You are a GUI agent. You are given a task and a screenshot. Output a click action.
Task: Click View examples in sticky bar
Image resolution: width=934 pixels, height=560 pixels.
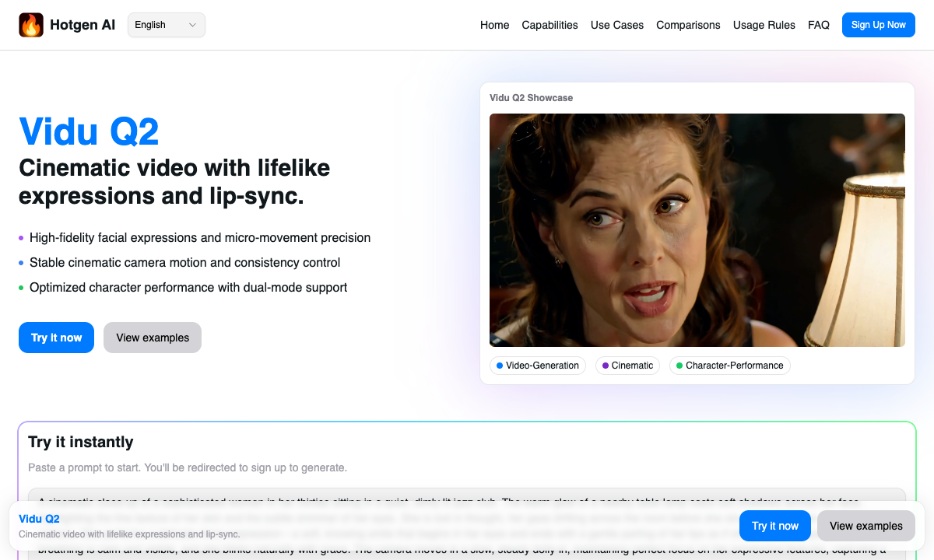[x=866, y=526]
